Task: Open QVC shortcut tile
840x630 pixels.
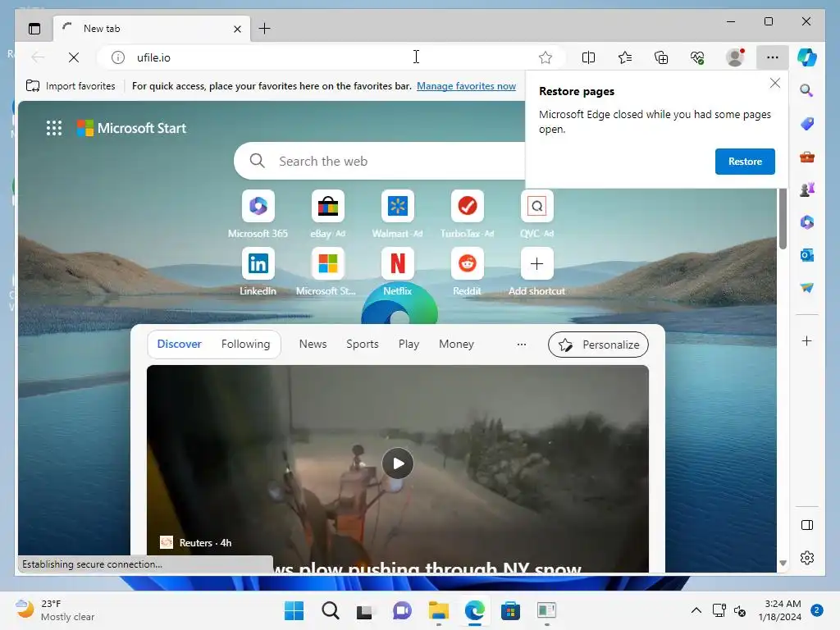Action: pos(536,206)
